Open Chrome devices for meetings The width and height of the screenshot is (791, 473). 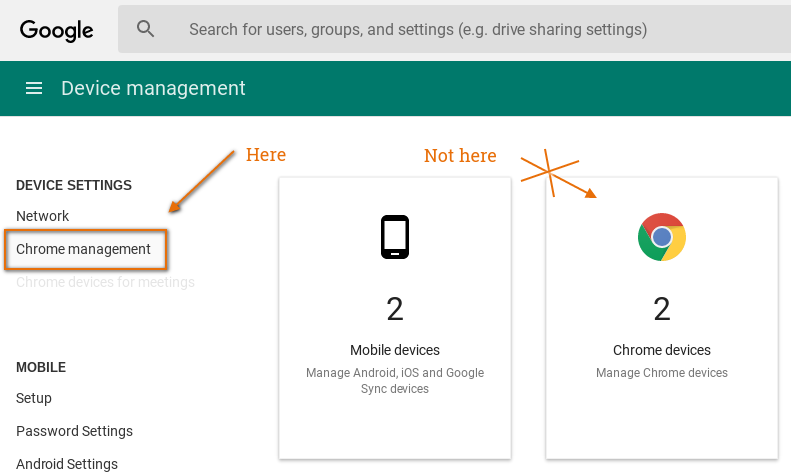(x=105, y=282)
